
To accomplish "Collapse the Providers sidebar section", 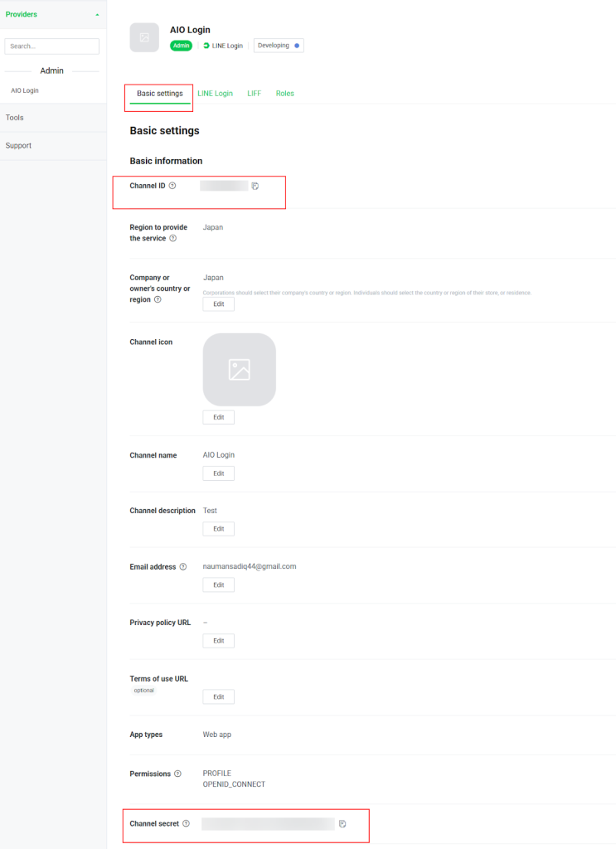I will [97, 15].
